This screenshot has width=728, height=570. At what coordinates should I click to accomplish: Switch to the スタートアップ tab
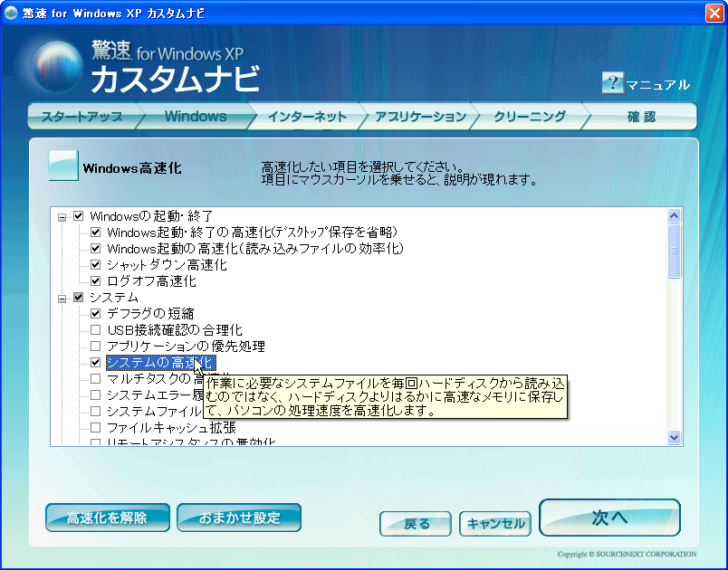point(82,116)
